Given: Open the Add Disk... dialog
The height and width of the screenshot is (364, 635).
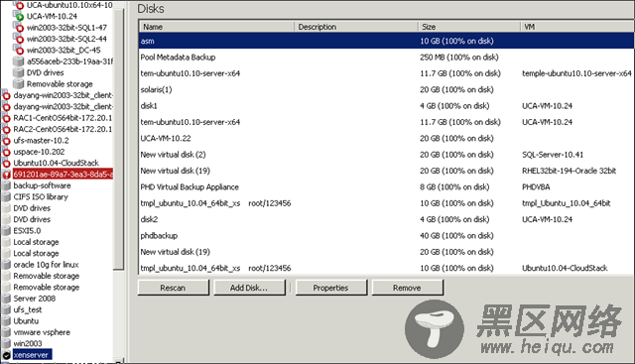Looking at the screenshot, I should tap(249, 288).
